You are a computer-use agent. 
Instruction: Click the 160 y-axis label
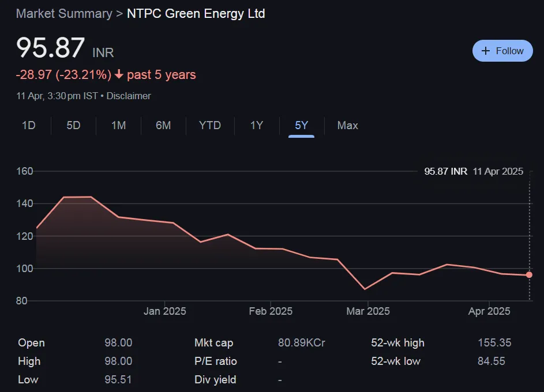(25, 171)
